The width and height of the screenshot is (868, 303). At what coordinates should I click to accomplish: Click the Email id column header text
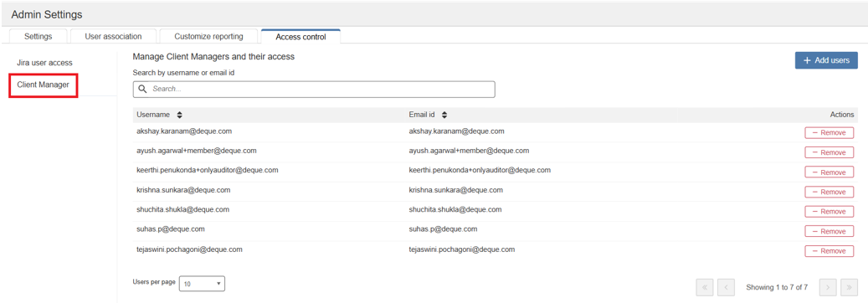point(422,115)
